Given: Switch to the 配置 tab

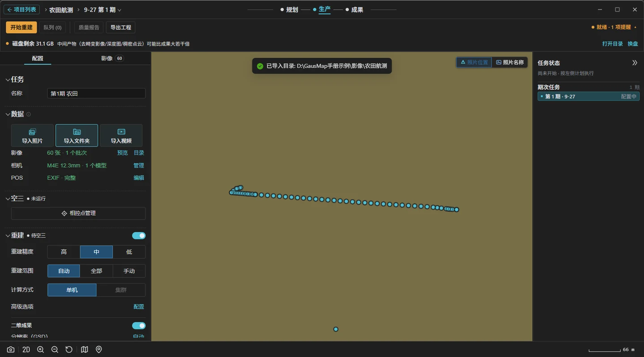Looking at the screenshot, I should coord(38,59).
